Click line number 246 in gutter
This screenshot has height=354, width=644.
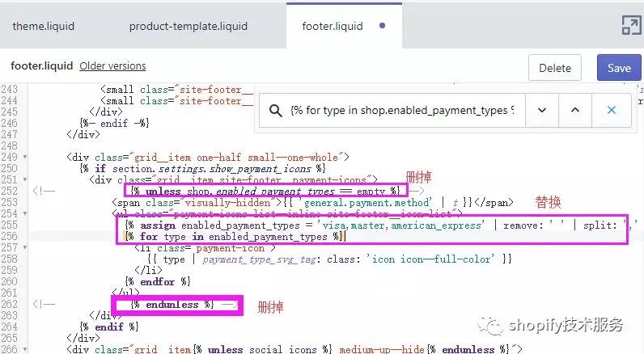pyautogui.click(x=9, y=123)
